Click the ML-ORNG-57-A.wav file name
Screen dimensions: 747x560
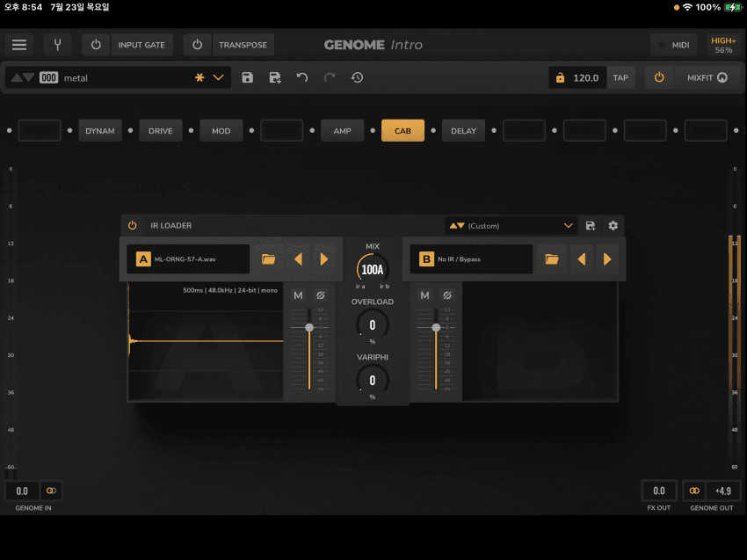point(185,259)
